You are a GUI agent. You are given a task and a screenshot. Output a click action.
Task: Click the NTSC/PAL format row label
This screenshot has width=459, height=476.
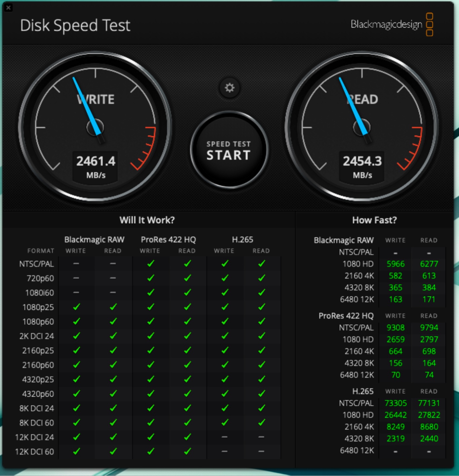[x=37, y=264]
